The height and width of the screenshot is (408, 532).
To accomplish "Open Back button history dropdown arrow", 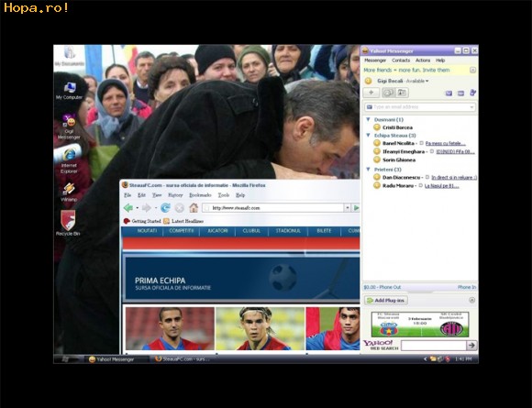I will 137,207.
